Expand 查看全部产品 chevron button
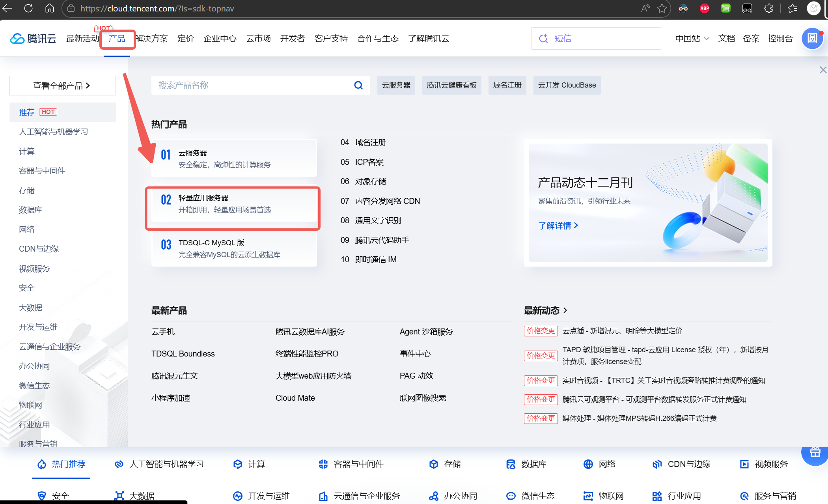Image resolution: width=828 pixels, height=504 pixels. tap(62, 86)
